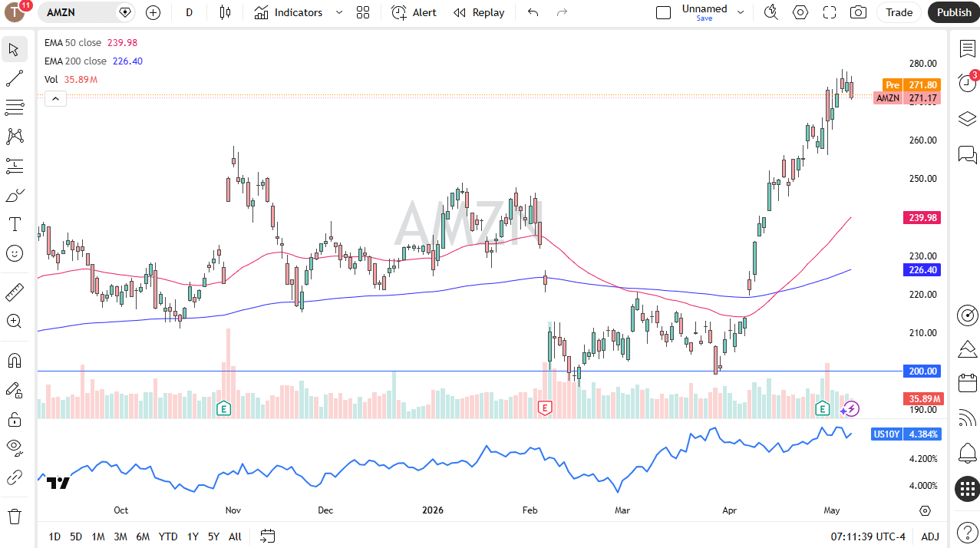This screenshot has width=980, height=548.
Task: Open the Indicators dialog
Action: tap(289, 12)
